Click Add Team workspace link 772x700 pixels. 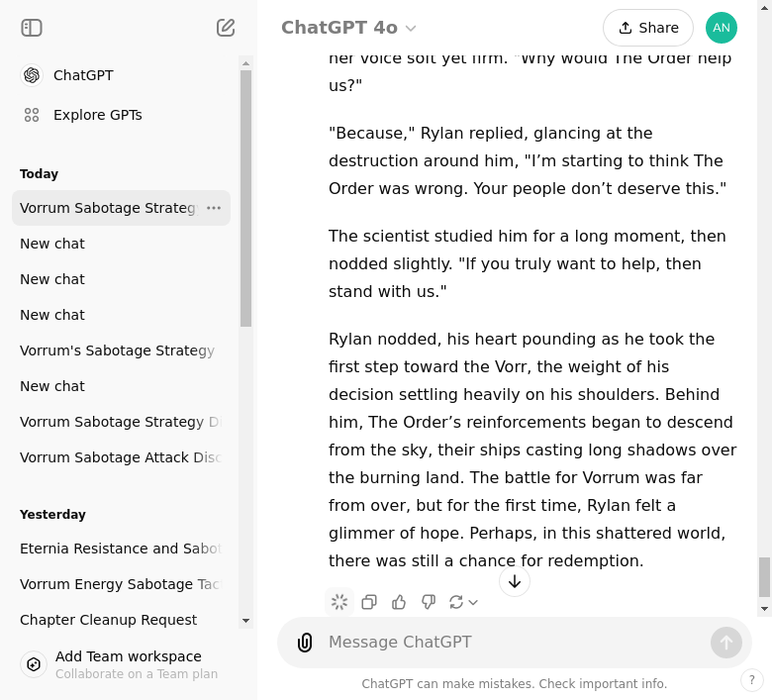pyautogui.click(x=128, y=656)
